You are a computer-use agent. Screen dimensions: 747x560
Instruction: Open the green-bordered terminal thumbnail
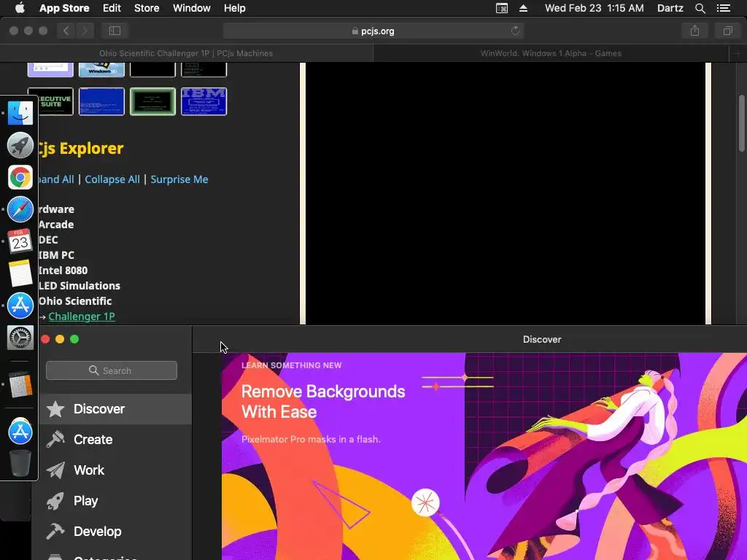[x=152, y=101]
